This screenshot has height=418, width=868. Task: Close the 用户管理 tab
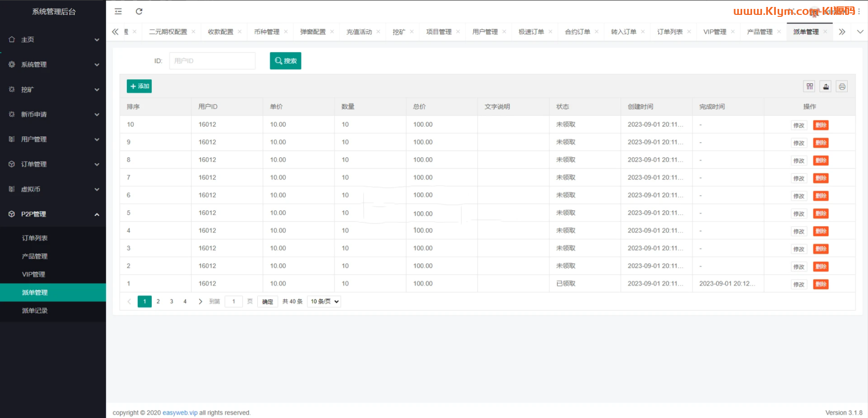pyautogui.click(x=504, y=32)
